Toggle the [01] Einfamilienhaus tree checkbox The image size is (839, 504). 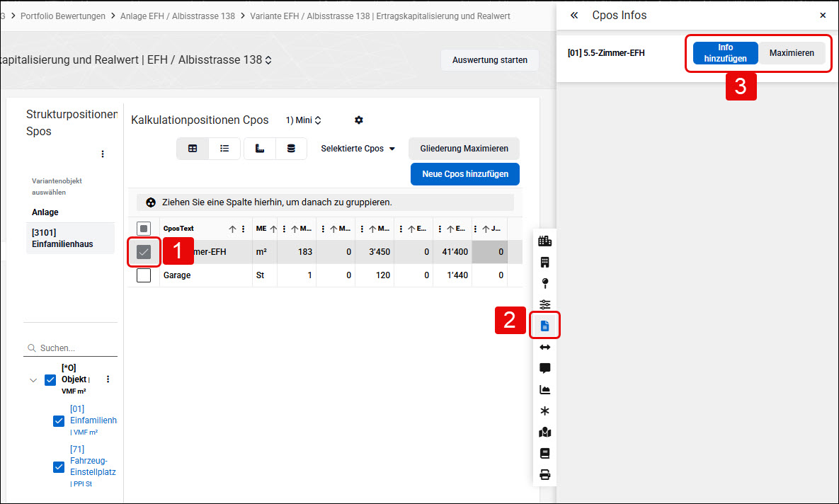tap(59, 421)
